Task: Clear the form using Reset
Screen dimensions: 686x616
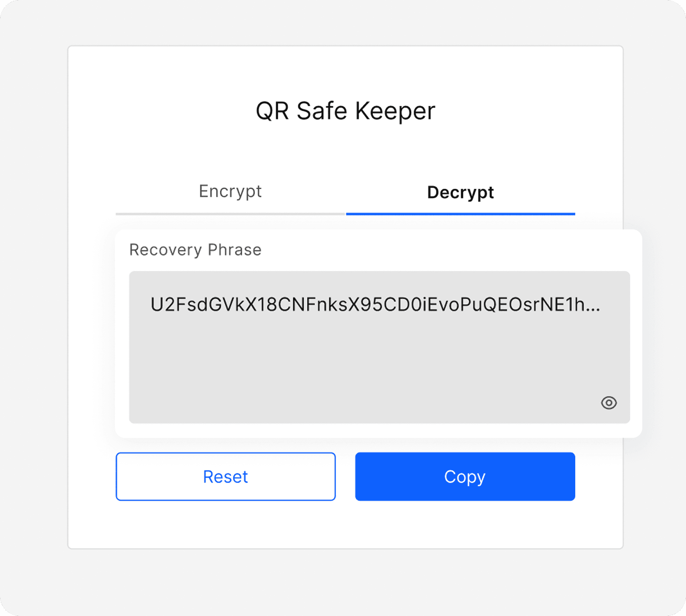Action: [226, 476]
